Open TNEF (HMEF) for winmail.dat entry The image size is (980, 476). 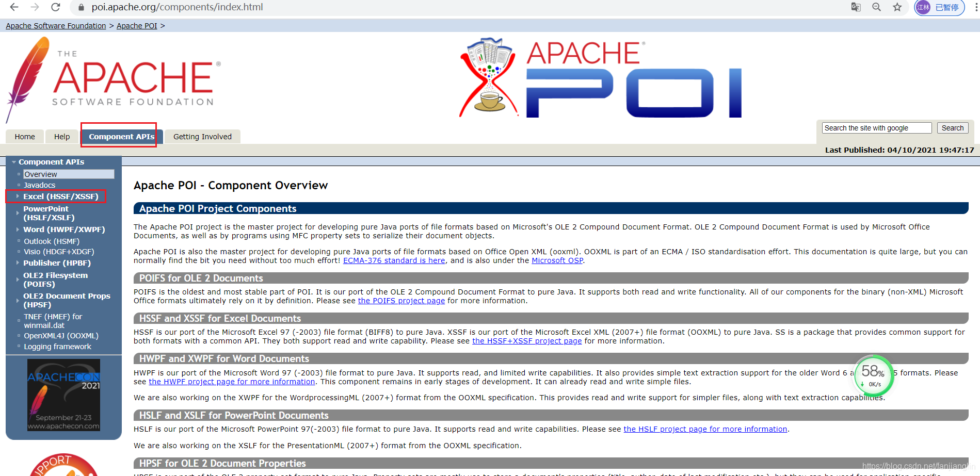(53, 321)
